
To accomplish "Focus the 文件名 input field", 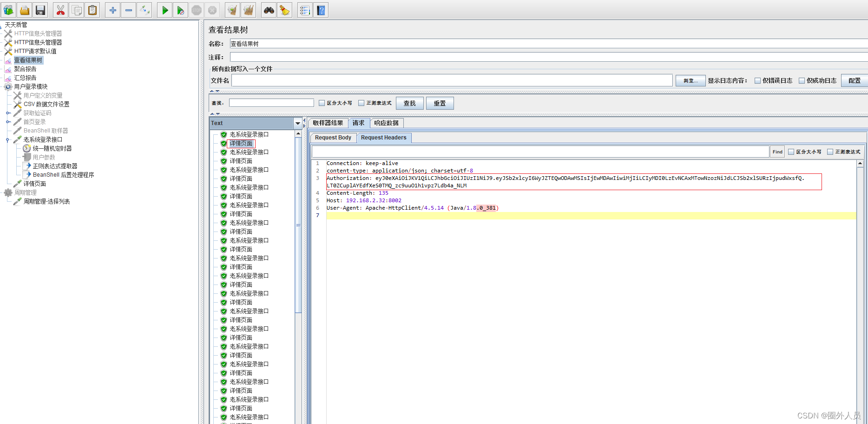I will pos(452,80).
